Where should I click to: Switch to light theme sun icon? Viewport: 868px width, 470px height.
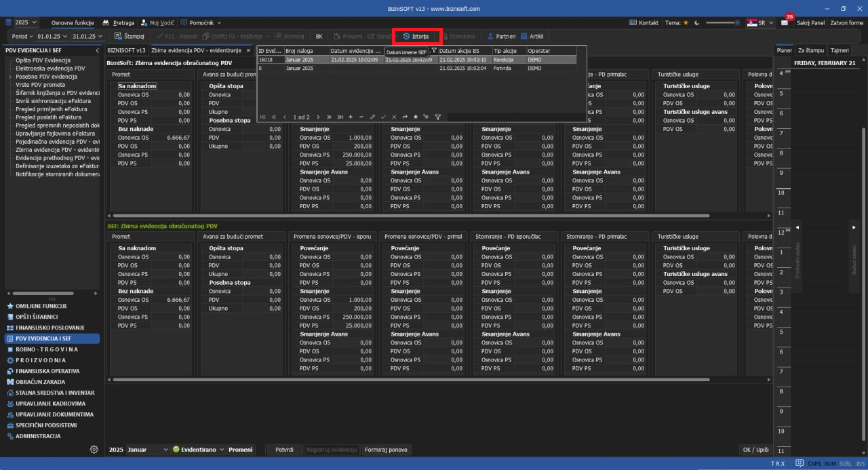(686, 22)
